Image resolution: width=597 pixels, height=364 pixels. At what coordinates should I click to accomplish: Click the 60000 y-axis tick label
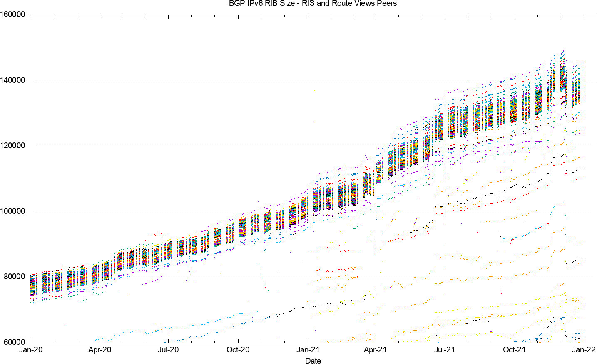[15, 342]
